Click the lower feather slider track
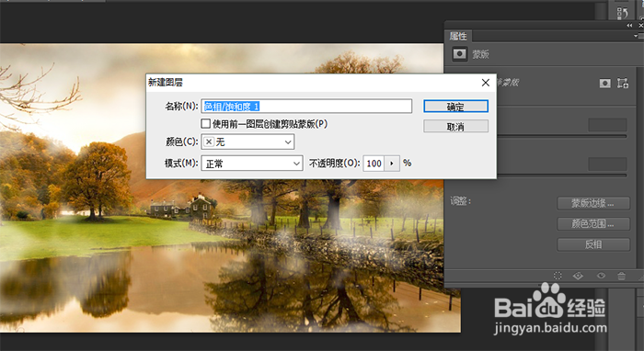 click(x=561, y=175)
